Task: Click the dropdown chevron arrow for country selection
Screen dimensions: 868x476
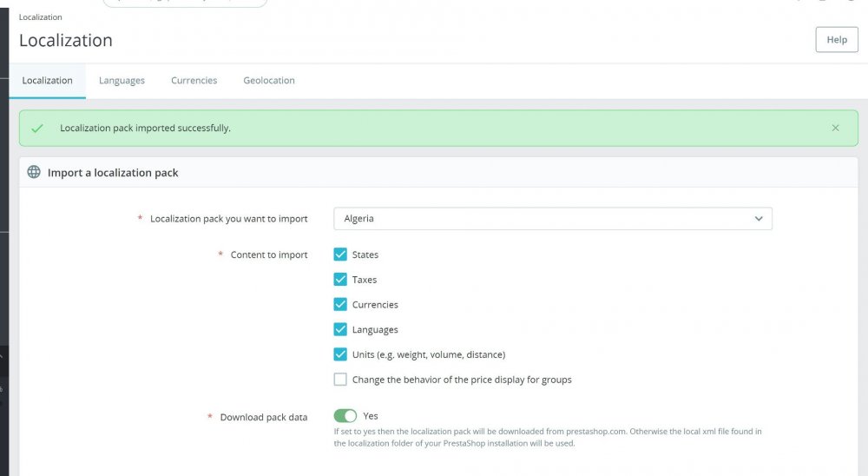Action: tap(759, 219)
